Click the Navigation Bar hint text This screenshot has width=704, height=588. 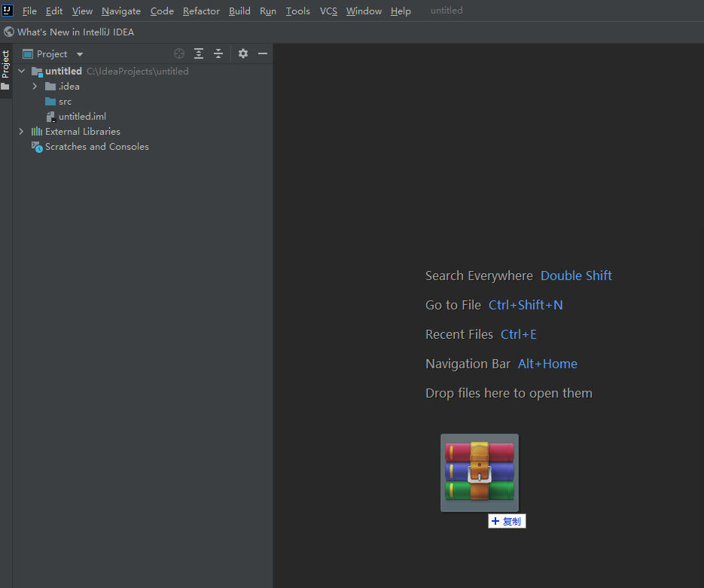468,364
